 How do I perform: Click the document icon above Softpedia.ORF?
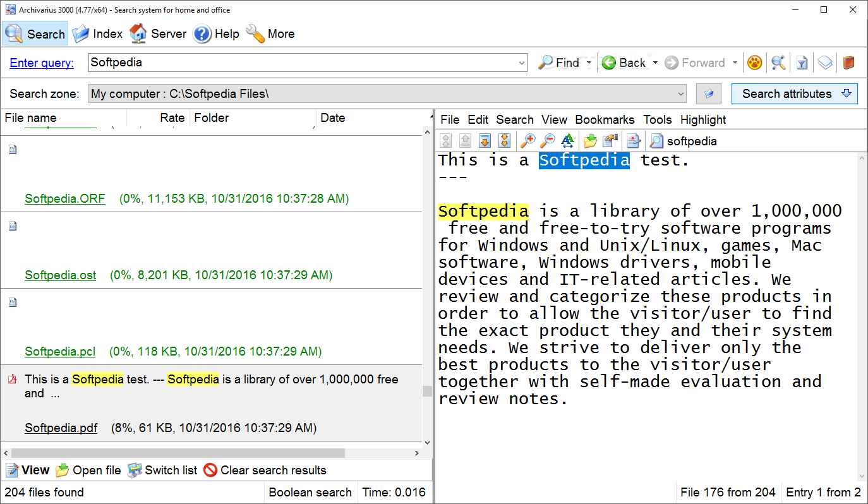[x=13, y=150]
